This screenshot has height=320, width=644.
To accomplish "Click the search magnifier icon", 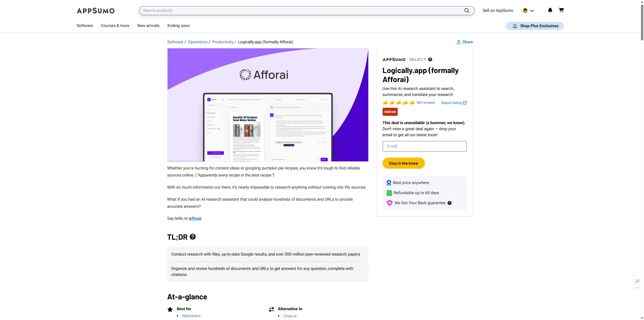I will 467,11.
